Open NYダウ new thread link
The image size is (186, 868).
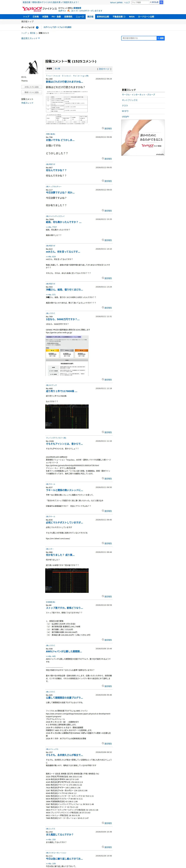tap(125, 111)
